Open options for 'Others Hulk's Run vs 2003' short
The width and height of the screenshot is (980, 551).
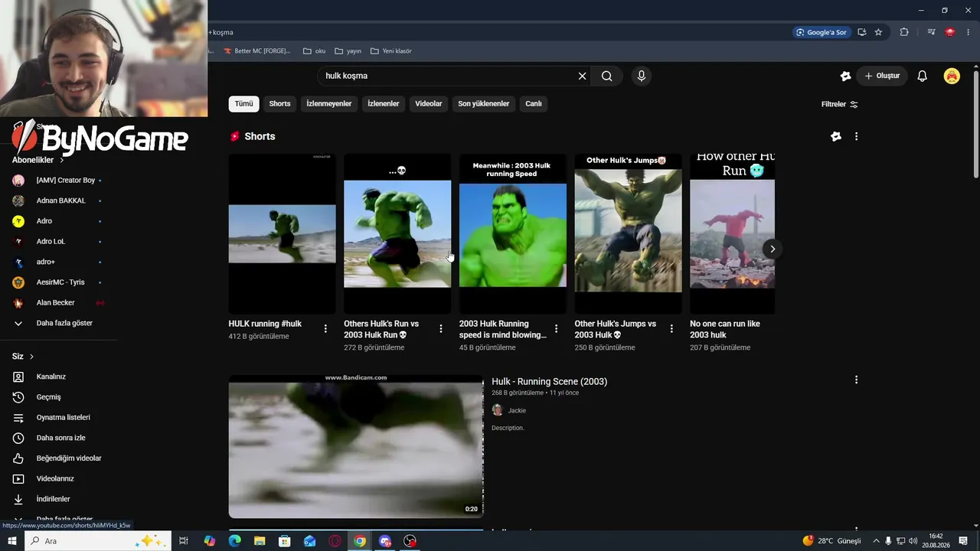(x=441, y=328)
